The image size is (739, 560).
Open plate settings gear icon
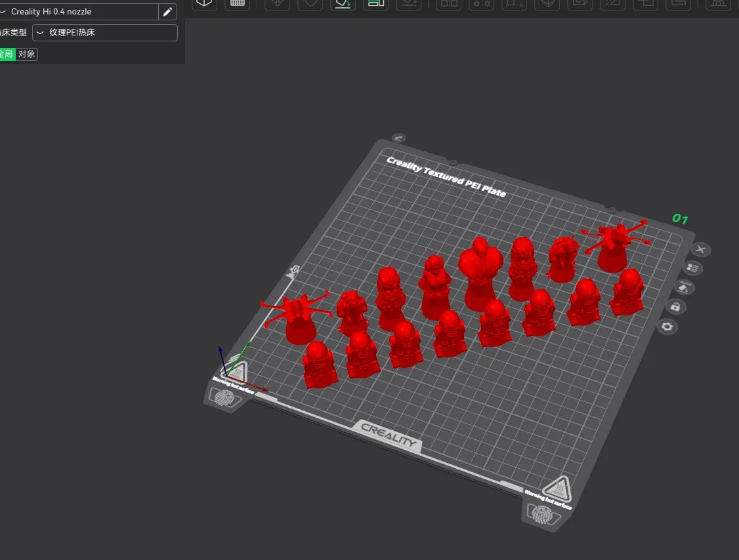point(667,327)
